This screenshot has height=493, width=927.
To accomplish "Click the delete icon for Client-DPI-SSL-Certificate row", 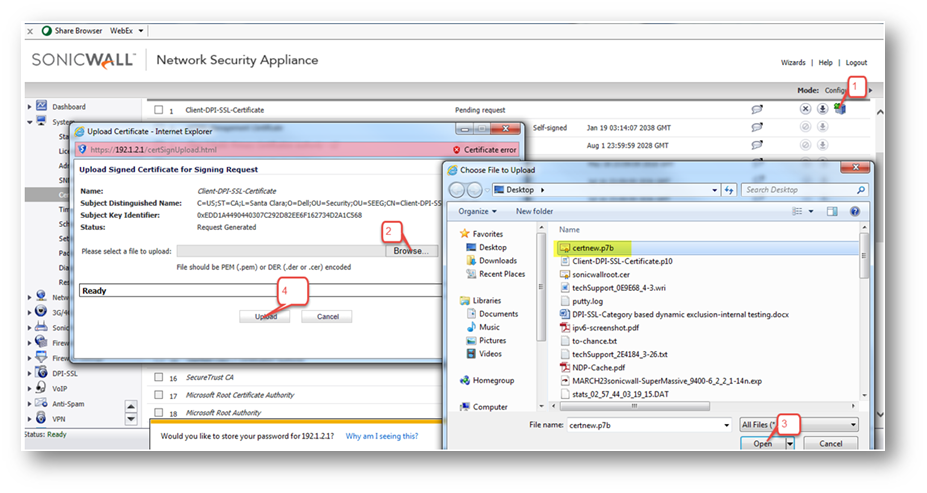I will [805, 109].
